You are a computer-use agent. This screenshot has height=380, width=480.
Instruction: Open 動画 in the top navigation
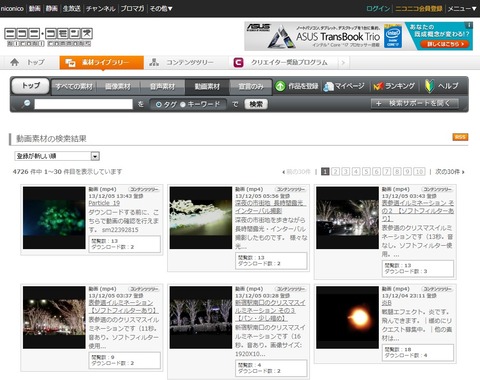[34, 8]
